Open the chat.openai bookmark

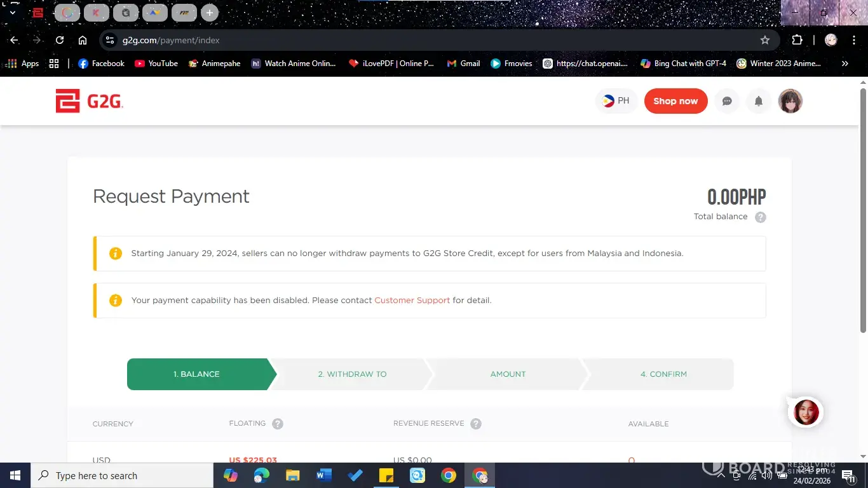pos(585,64)
